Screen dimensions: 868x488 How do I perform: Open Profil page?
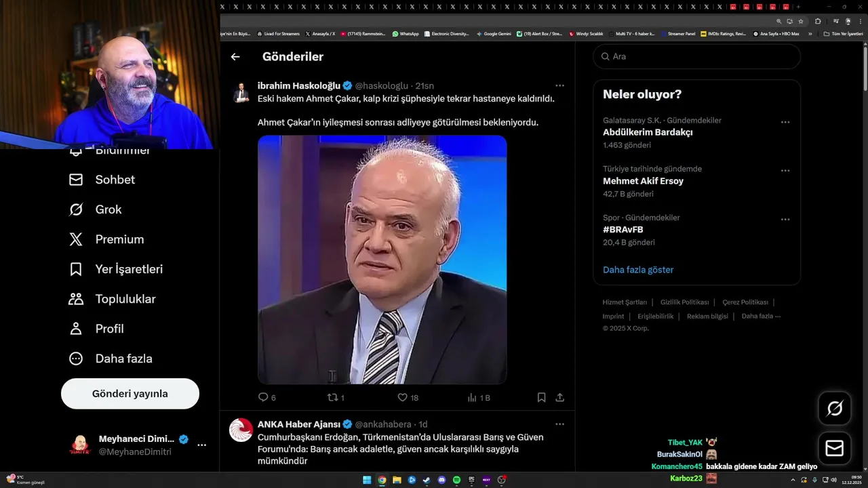coord(96,329)
